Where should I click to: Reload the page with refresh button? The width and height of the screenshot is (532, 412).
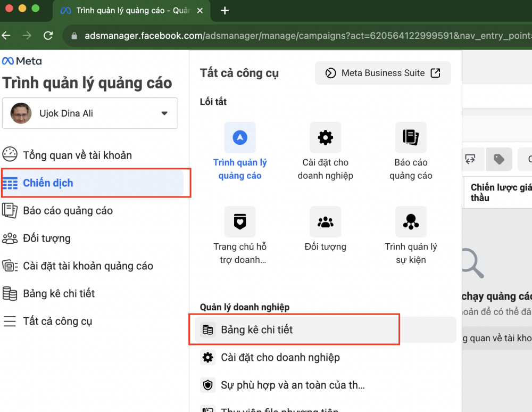pos(48,35)
